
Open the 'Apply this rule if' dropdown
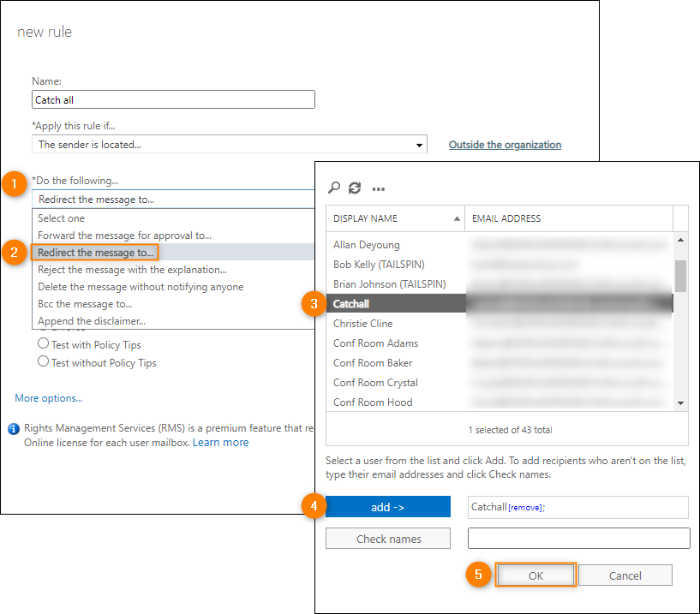(x=229, y=145)
